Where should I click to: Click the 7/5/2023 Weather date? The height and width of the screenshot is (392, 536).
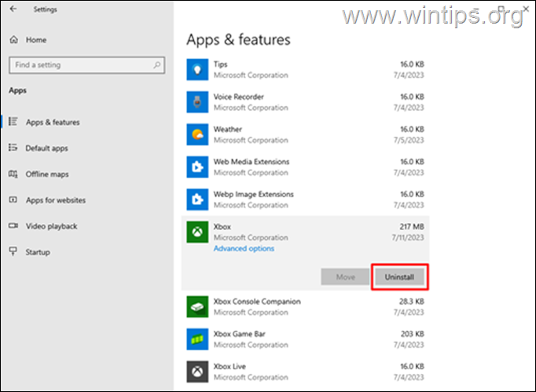pyautogui.click(x=409, y=140)
